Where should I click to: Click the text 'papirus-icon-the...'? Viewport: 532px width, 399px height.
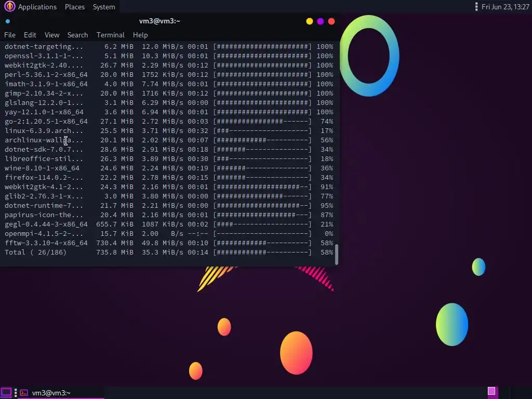click(x=44, y=215)
